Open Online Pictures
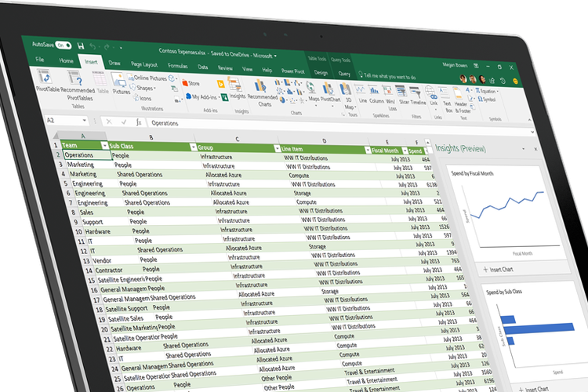The width and height of the screenshot is (588, 392). [147, 78]
